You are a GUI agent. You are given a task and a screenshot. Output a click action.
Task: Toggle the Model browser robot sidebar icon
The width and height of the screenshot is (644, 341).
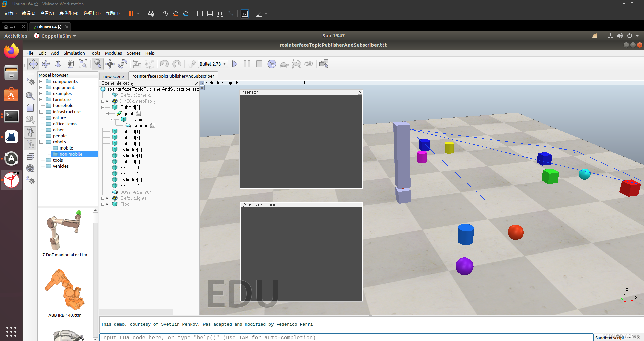(x=30, y=132)
